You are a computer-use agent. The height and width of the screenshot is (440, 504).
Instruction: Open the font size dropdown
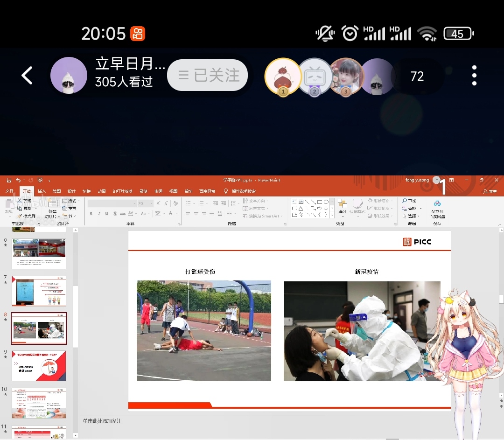coord(151,203)
